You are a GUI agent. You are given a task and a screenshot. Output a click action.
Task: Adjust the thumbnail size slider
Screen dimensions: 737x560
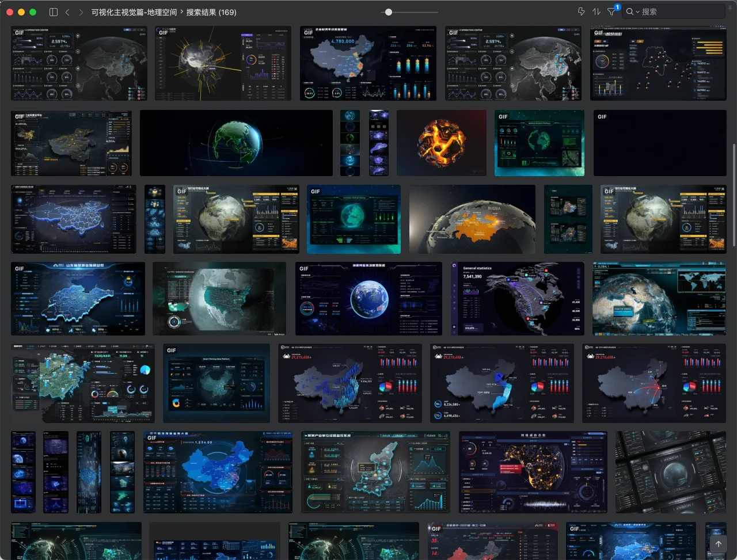[x=389, y=12]
